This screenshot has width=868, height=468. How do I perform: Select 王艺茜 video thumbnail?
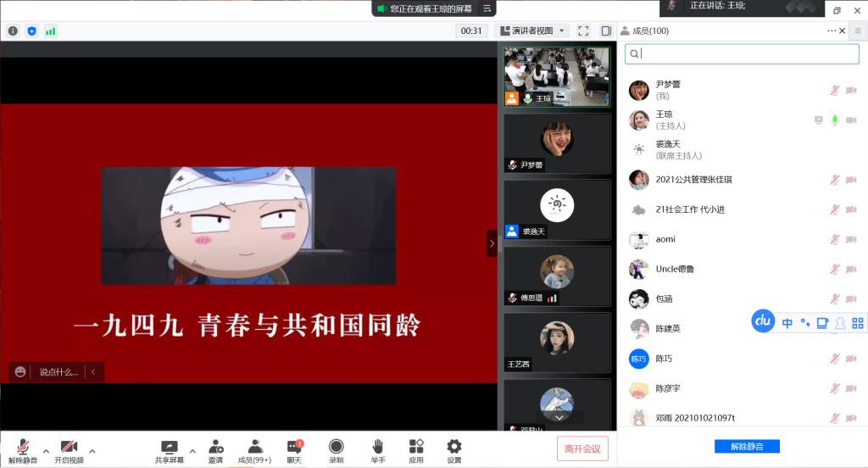[557, 343]
